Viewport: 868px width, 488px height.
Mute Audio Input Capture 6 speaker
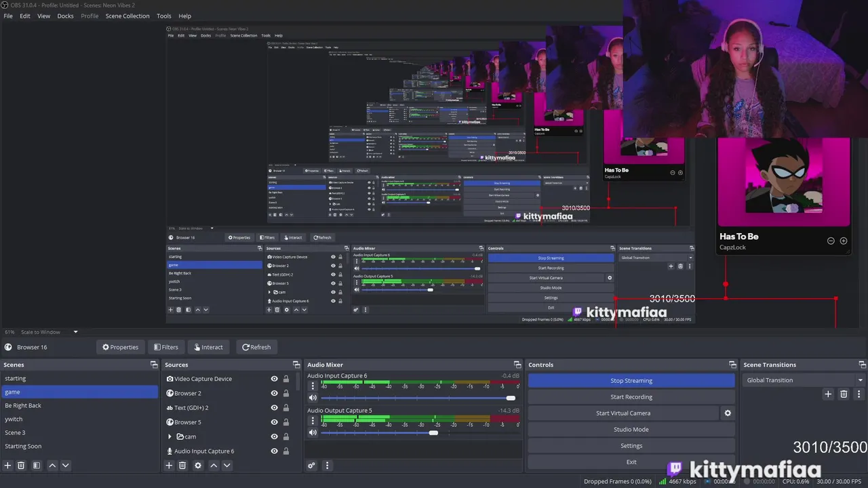point(313,398)
